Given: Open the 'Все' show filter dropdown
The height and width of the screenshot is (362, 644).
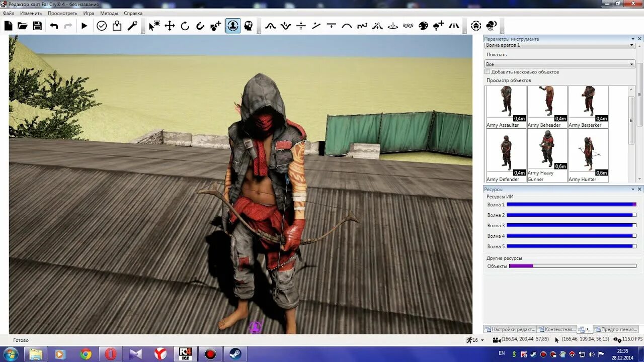Looking at the screenshot, I should tap(560, 64).
